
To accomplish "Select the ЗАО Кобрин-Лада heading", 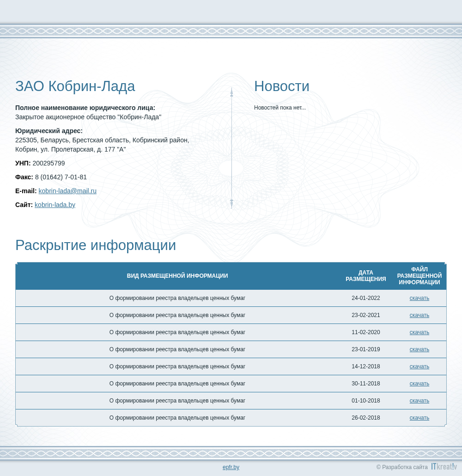I will pyautogui.click(x=75, y=86).
